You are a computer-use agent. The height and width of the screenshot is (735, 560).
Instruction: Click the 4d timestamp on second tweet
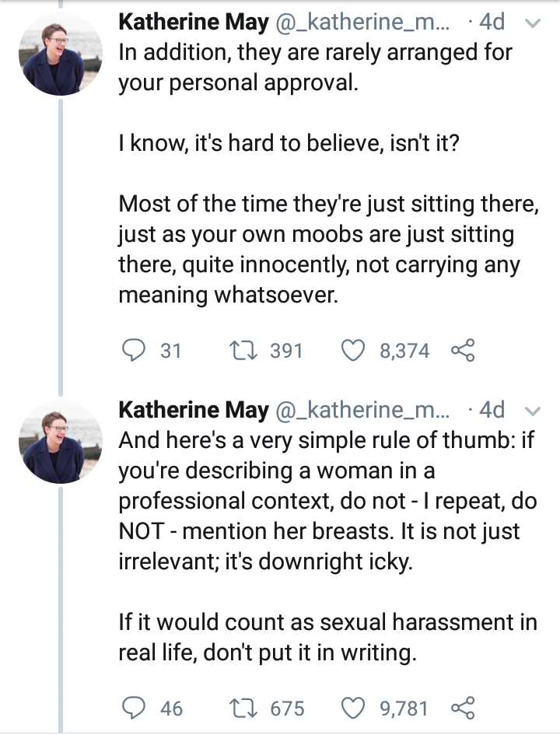tap(492, 410)
